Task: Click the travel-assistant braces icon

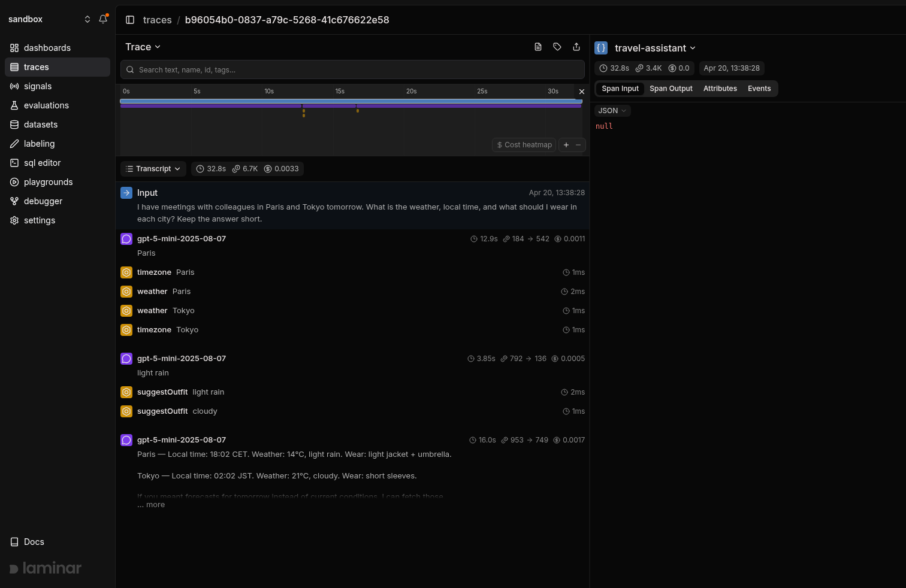Action: click(x=601, y=48)
